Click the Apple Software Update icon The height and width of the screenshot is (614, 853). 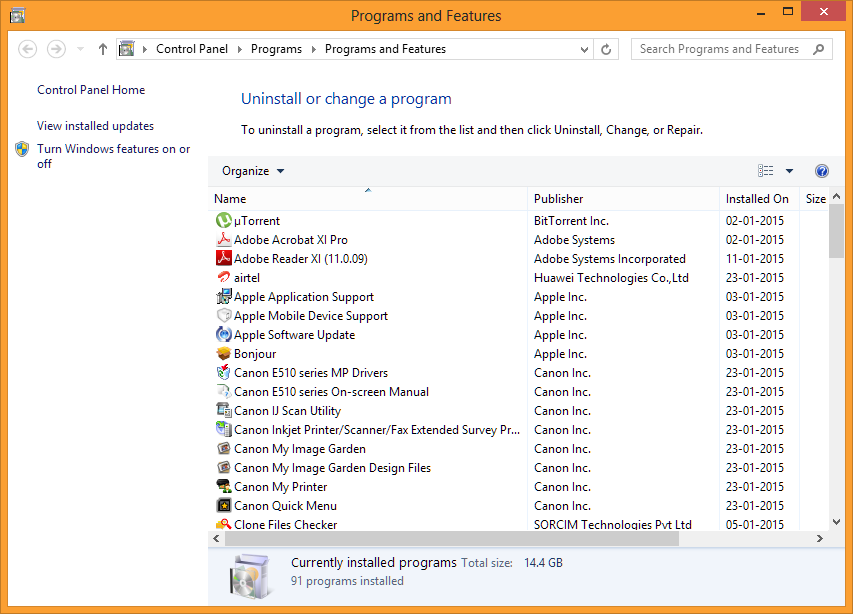pos(224,334)
